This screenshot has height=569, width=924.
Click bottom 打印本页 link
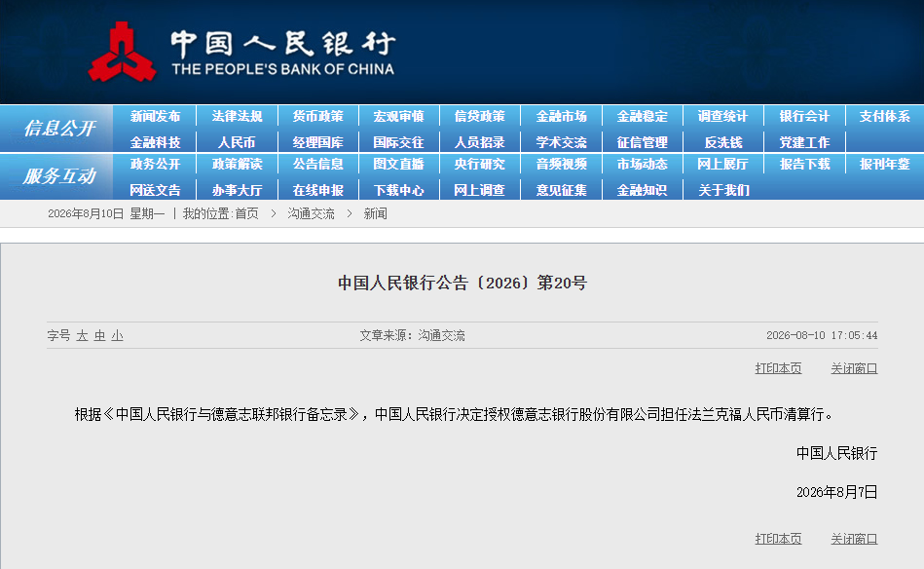[778, 539]
